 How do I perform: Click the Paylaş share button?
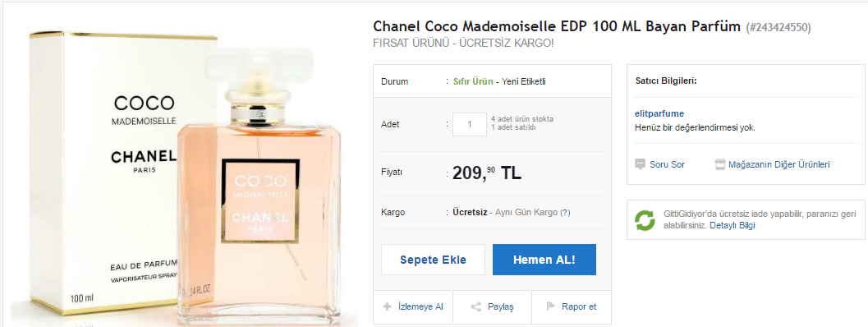click(492, 306)
